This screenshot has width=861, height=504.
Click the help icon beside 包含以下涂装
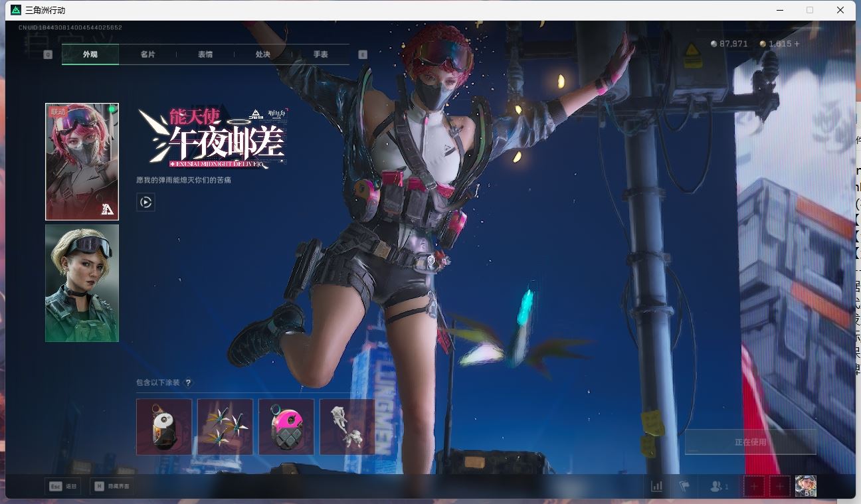coord(188,382)
